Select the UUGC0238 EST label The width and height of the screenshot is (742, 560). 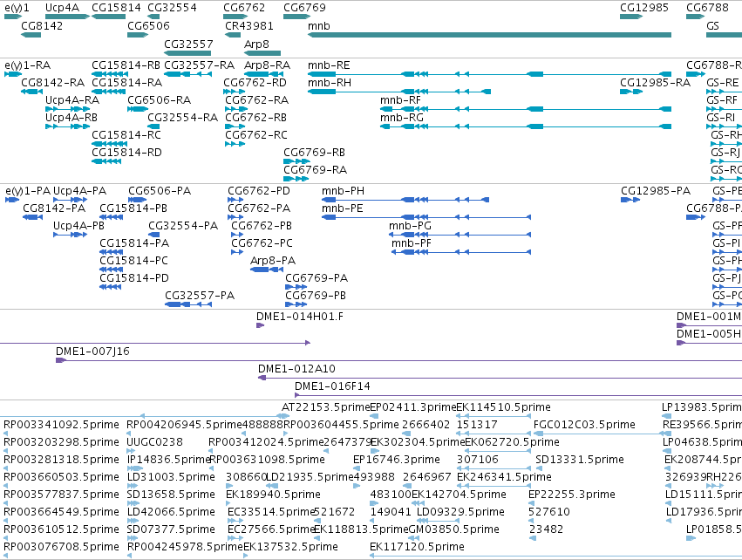click(154, 442)
